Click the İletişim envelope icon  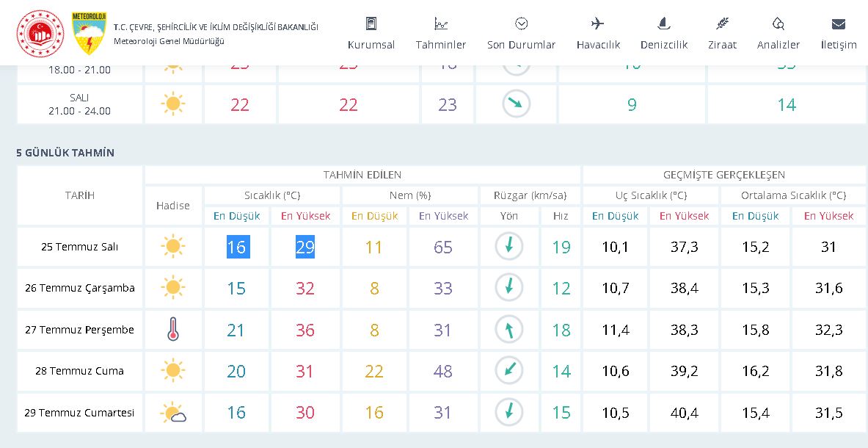pyautogui.click(x=839, y=24)
